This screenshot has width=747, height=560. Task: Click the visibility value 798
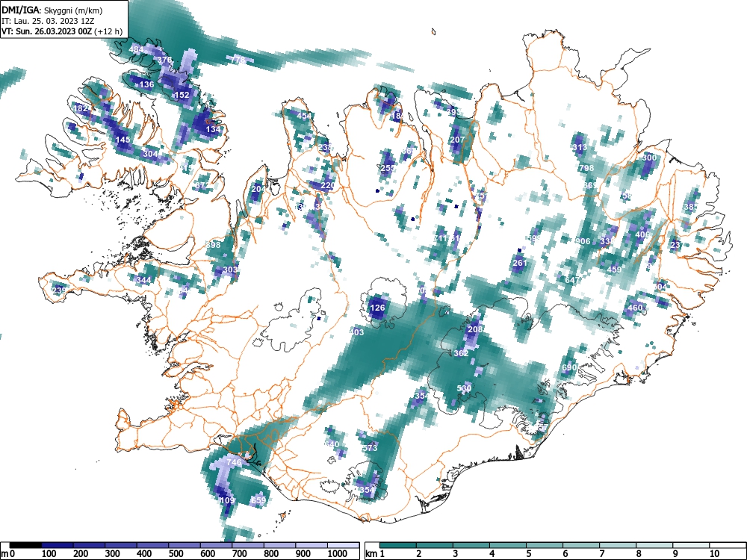point(586,167)
